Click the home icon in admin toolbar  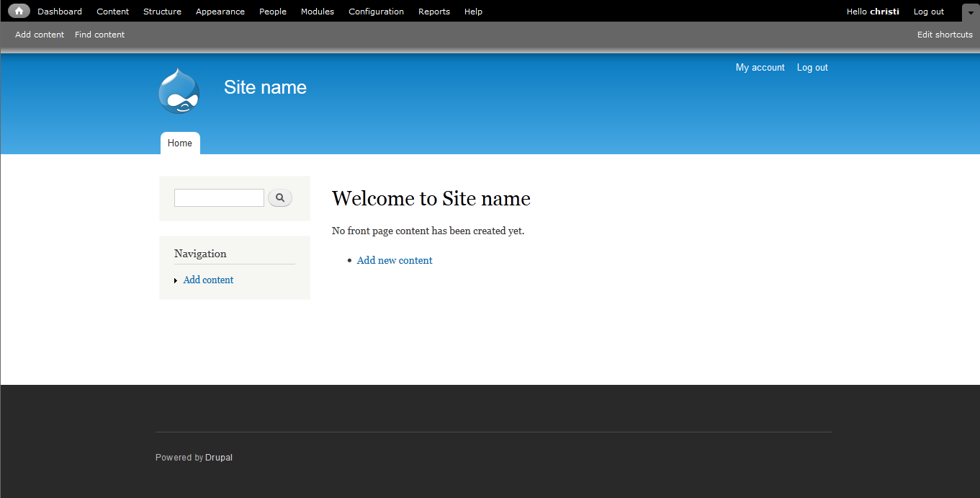click(19, 11)
